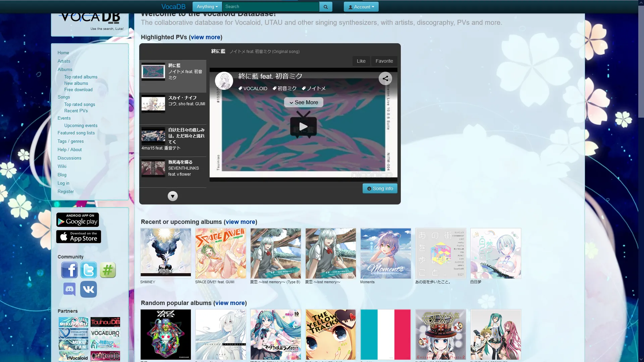Click the Song info button

click(380, 188)
